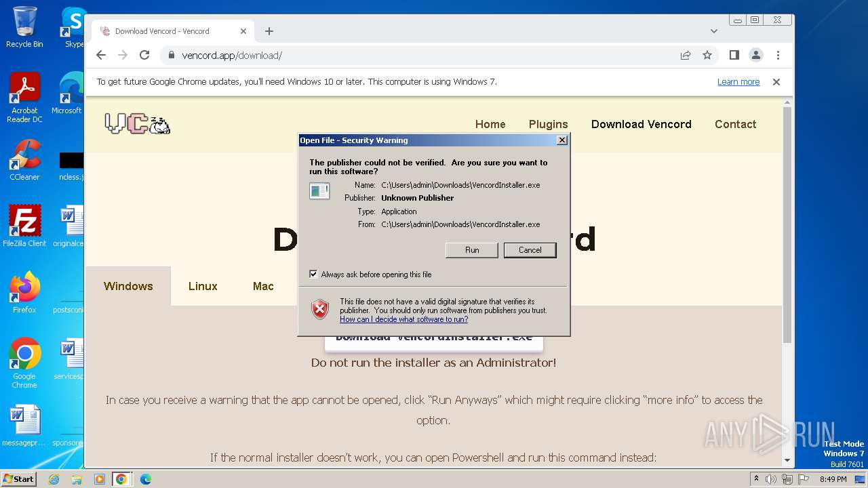Launch Firefox from the desktop
This screenshot has height=488, width=868.
point(24,293)
